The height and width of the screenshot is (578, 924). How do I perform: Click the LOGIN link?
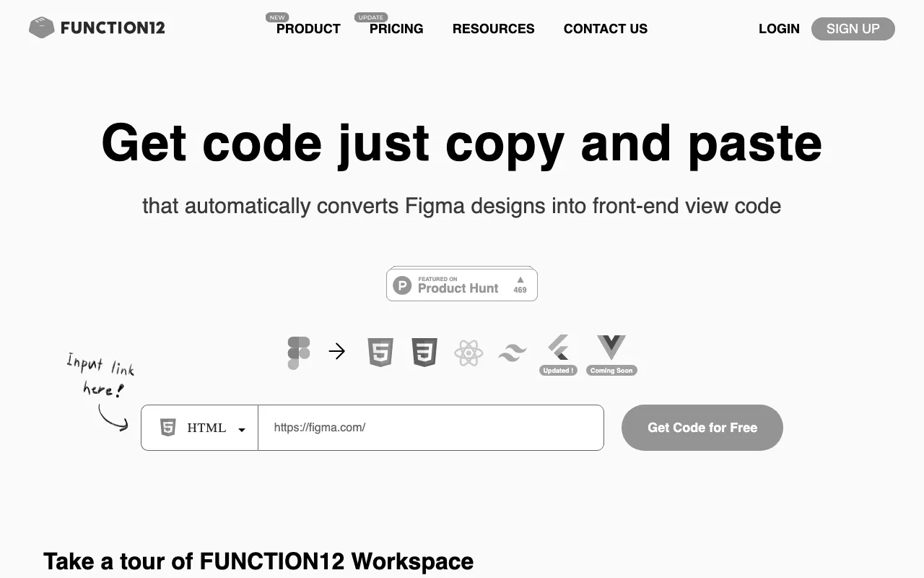[x=779, y=29]
